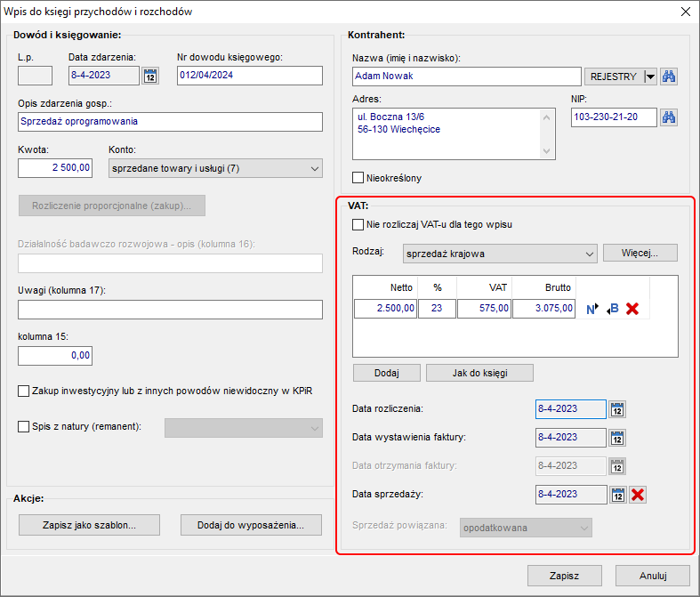Click the Nazwa contractor field
This screenshot has height=597, width=700.
pos(466,77)
